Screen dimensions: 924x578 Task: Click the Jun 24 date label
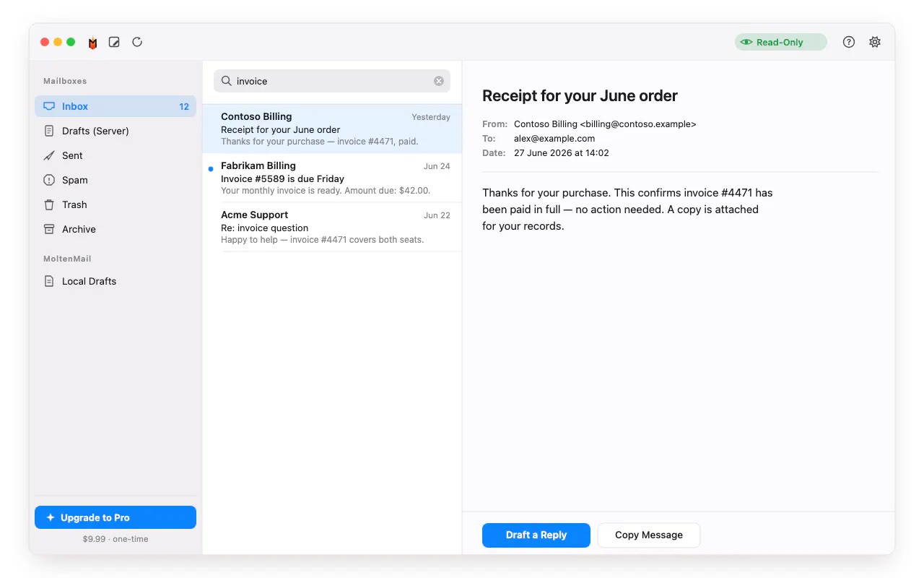pos(437,166)
